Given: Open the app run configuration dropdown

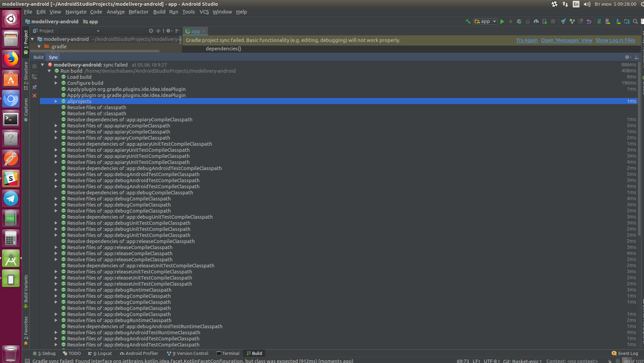Looking at the screenshot, I should [486, 21].
